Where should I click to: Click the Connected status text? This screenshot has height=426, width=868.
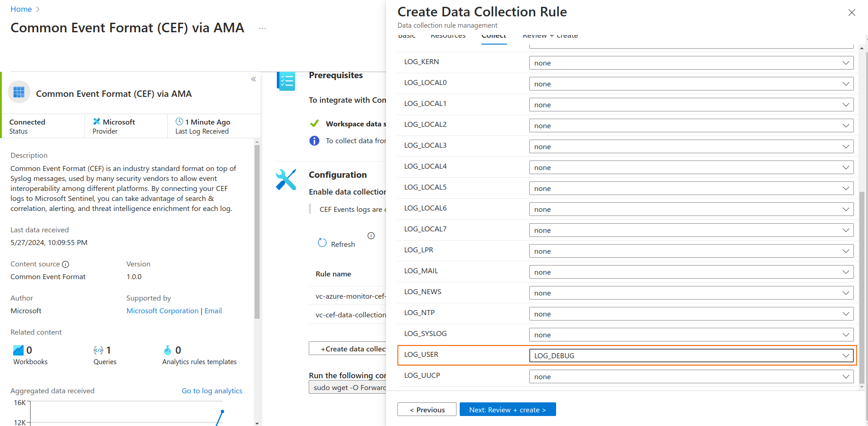tap(27, 122)
